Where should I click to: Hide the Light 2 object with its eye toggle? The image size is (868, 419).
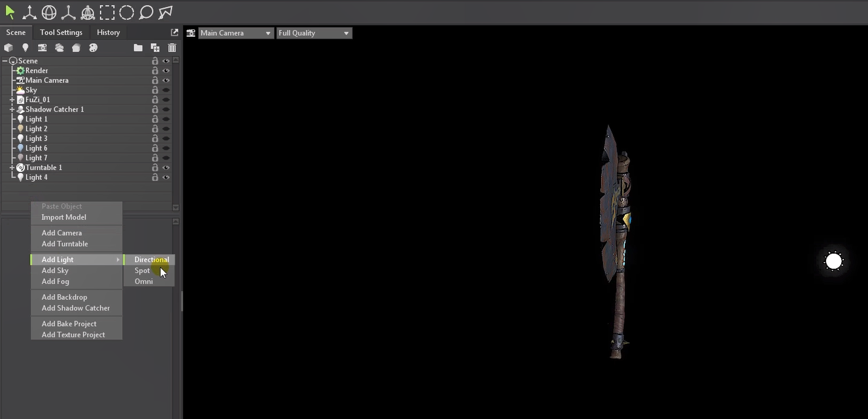click(165, 128)
